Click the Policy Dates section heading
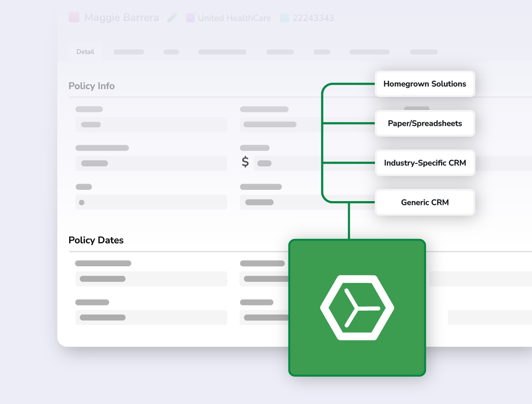Screen dimensions: 532x404 pos(96,240)
